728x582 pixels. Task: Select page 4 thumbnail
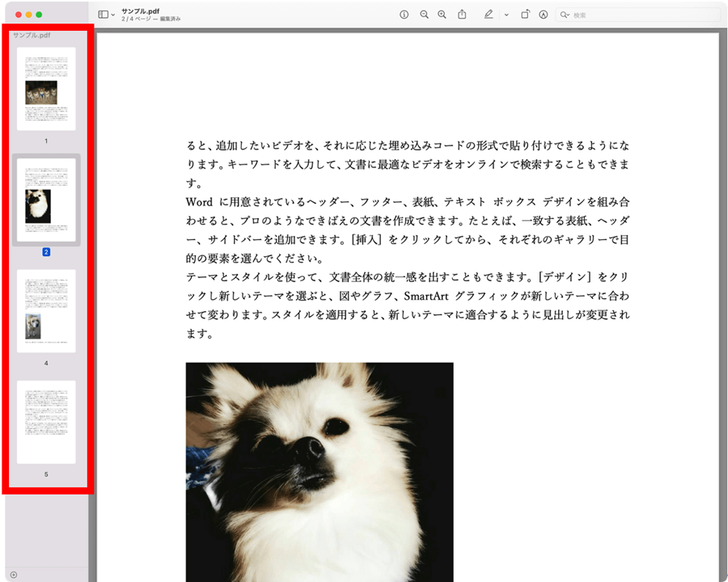[46, 311]
